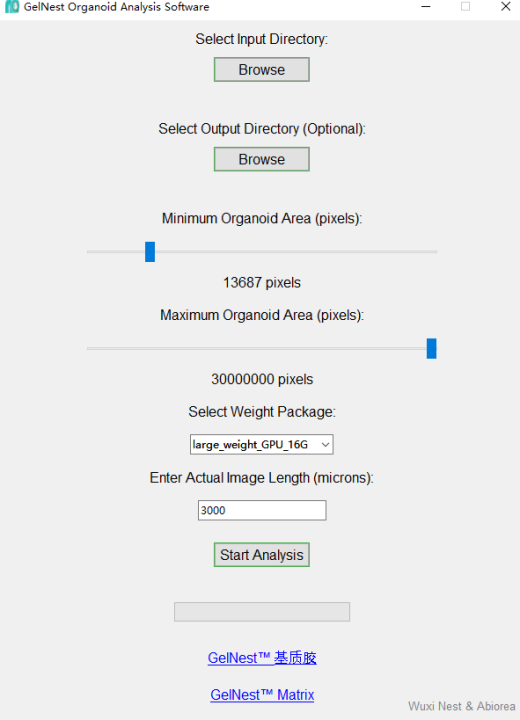Expand the weight package dropdown arrow
Viewport: 520px width, 720px height.
(325, 444)
